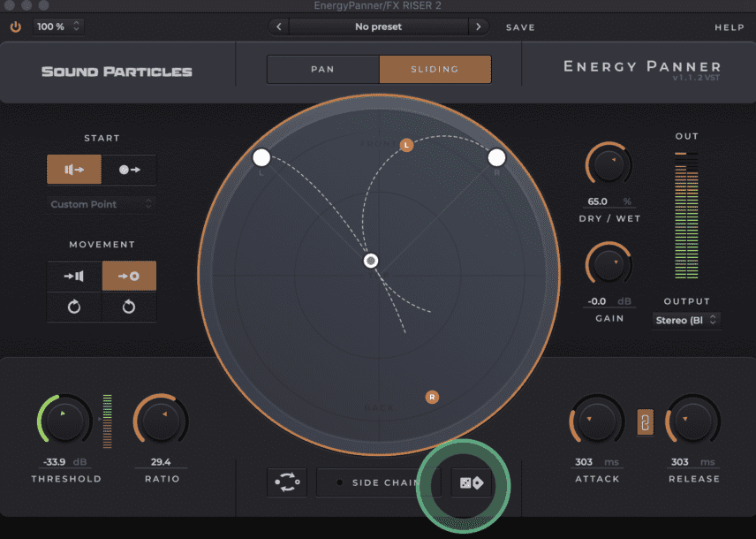Click the Dry / Wet knob
This screenshot has height=539, width=756.
click(x=609, y=165)
